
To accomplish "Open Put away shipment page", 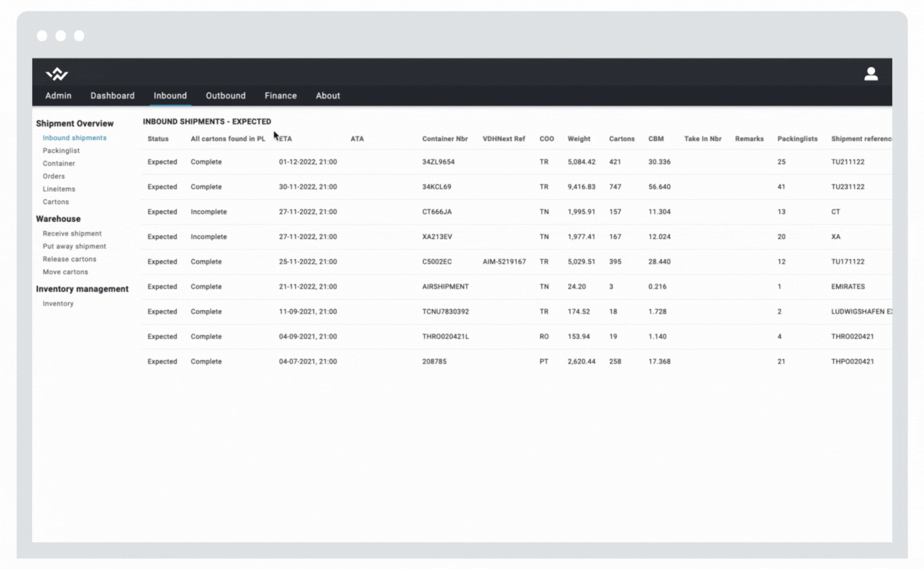I will click(x=74, y=246).
